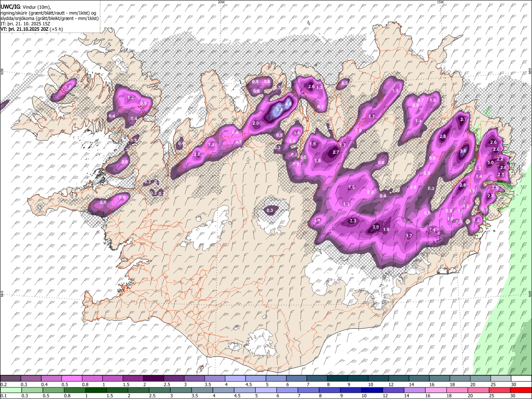Select the initial time 'IT: þri. 21. 10. 2025 15Z'

point(25,24)
